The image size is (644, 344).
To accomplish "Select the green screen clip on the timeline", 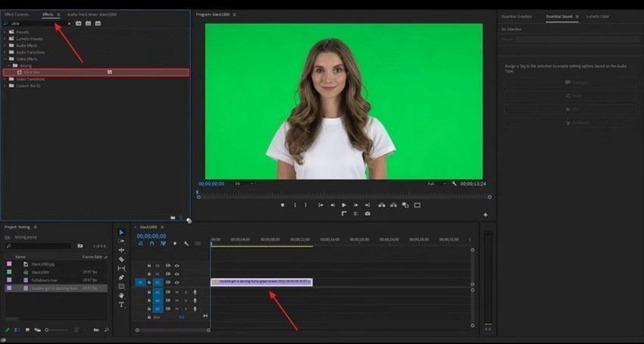I will pos(262,282).
